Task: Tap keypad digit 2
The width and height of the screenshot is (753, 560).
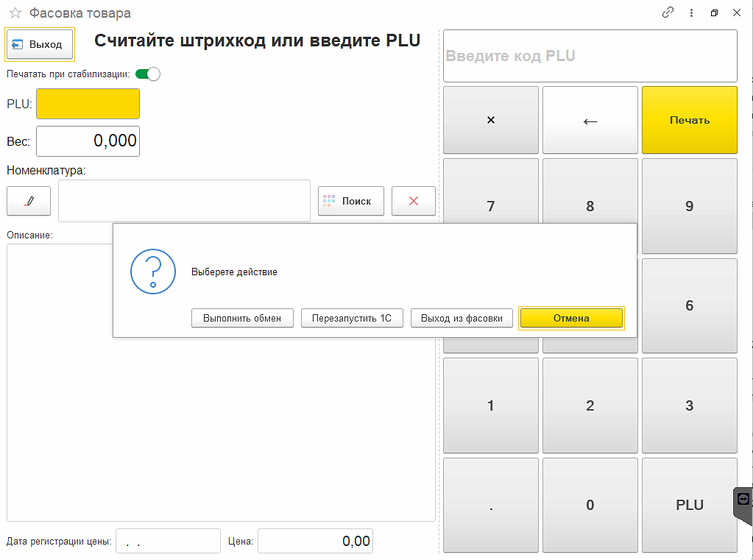Action: click(x=590, y=405)
